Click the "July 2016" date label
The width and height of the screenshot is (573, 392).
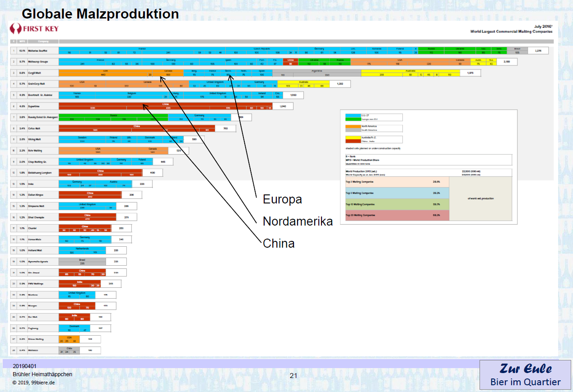pos(543,27)
